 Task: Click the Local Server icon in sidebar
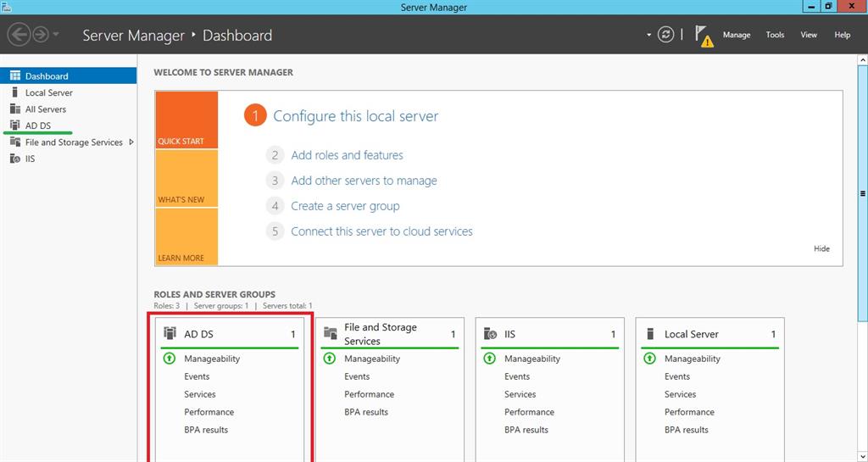[x=15, y=92]
